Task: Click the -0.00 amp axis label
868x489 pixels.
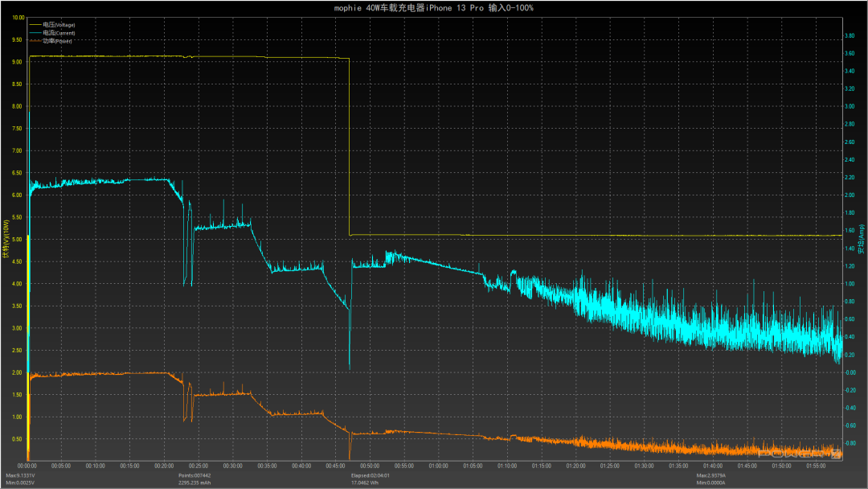Action: 850,372
